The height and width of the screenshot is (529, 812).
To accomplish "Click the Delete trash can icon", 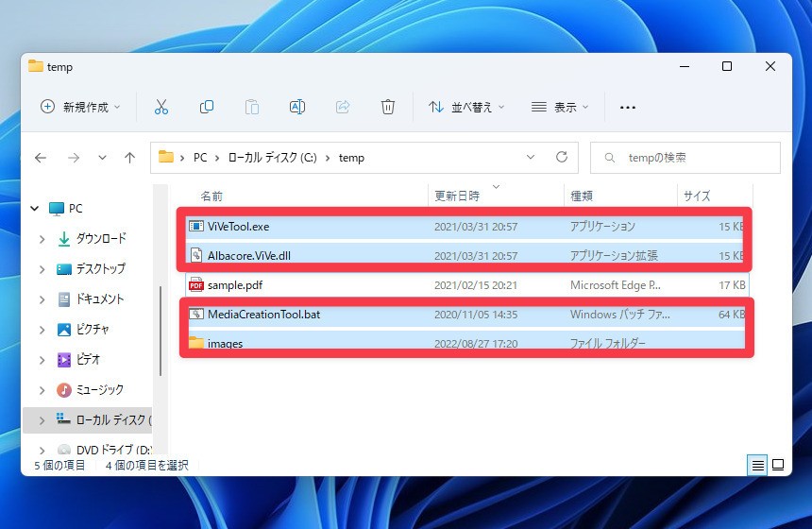I will (x=388, y=108).
